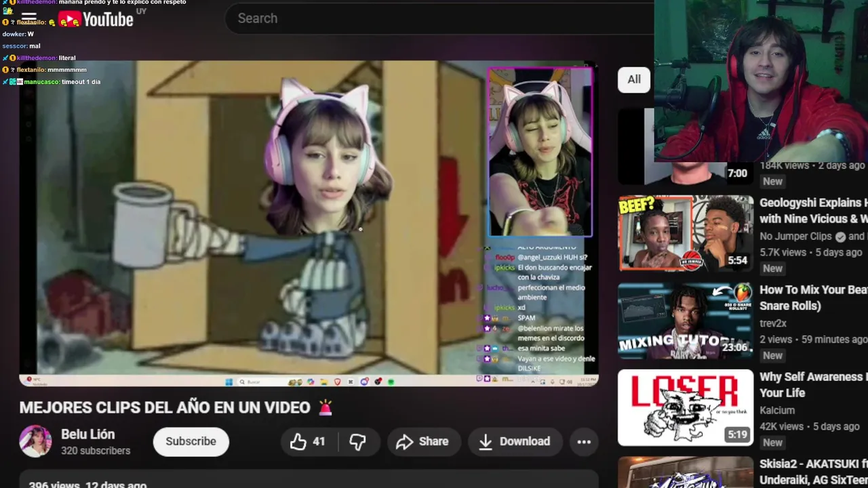Screen dimensions: 868x488
Task: Click the 2 views 59 minutes ago text
Action: click(x=814, y=340)
